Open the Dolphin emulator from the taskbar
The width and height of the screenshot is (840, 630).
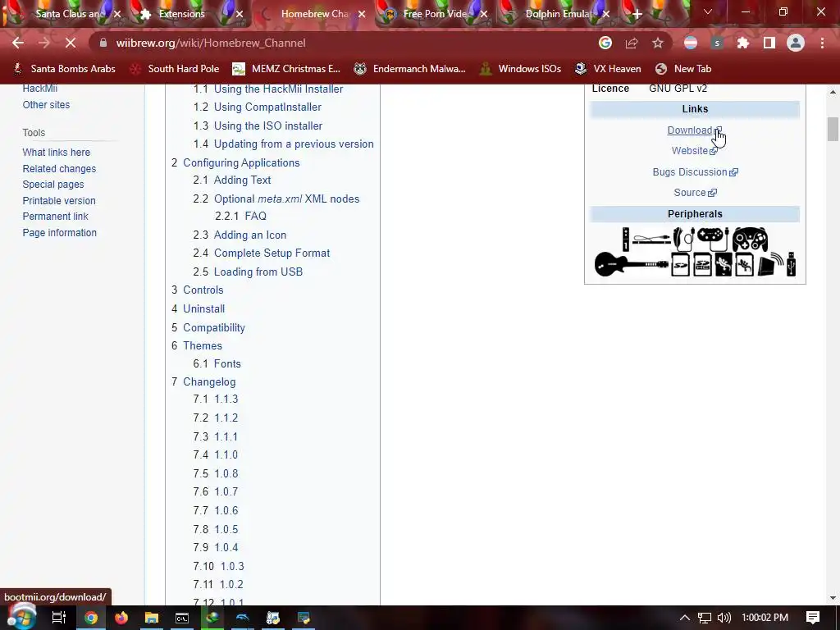pos(242,618)
